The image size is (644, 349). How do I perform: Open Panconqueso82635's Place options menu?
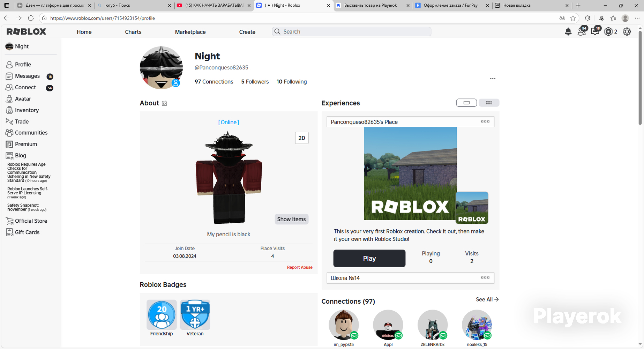485,122
